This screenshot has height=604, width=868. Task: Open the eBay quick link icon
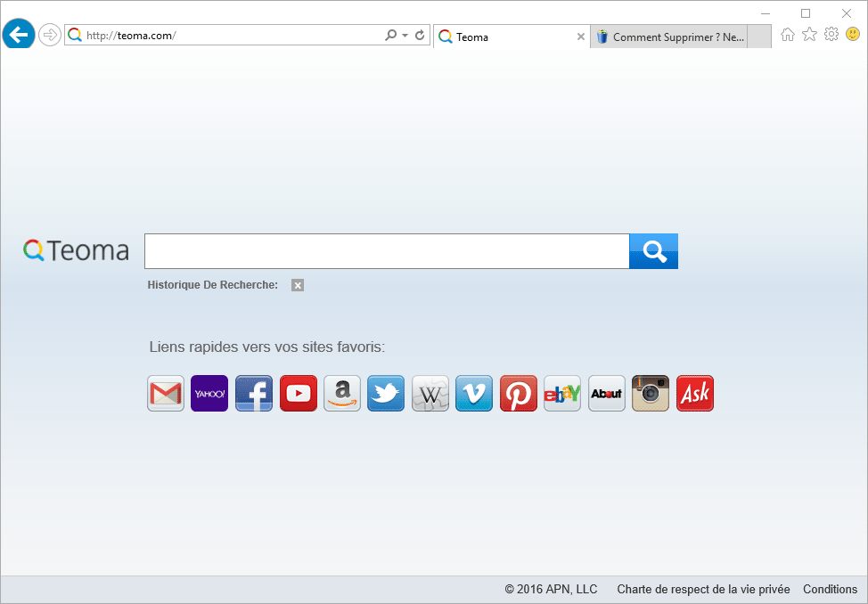pos(562,393)
